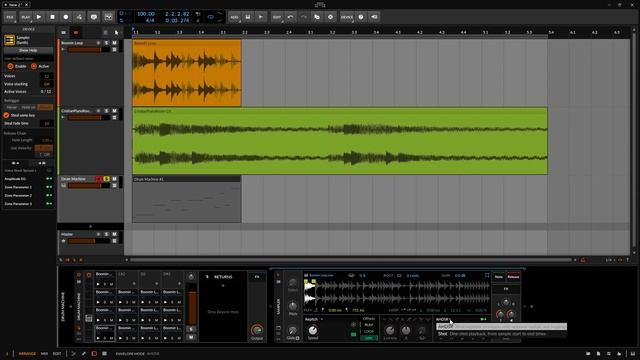The width and height of the screenshot is (640, 360).
Task: Switch to the MIX view tab
Action: (x=44, y=353)
